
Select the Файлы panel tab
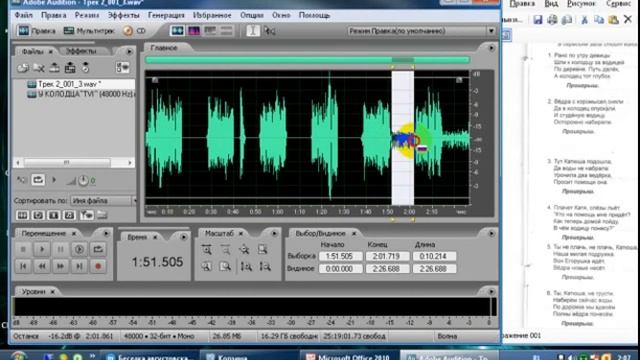(x=33, y=51)
